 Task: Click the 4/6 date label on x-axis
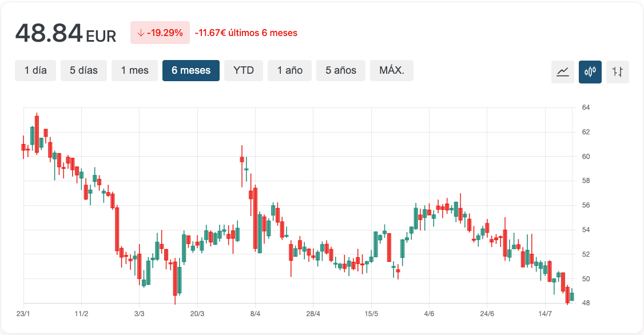(x=429, y=314)
